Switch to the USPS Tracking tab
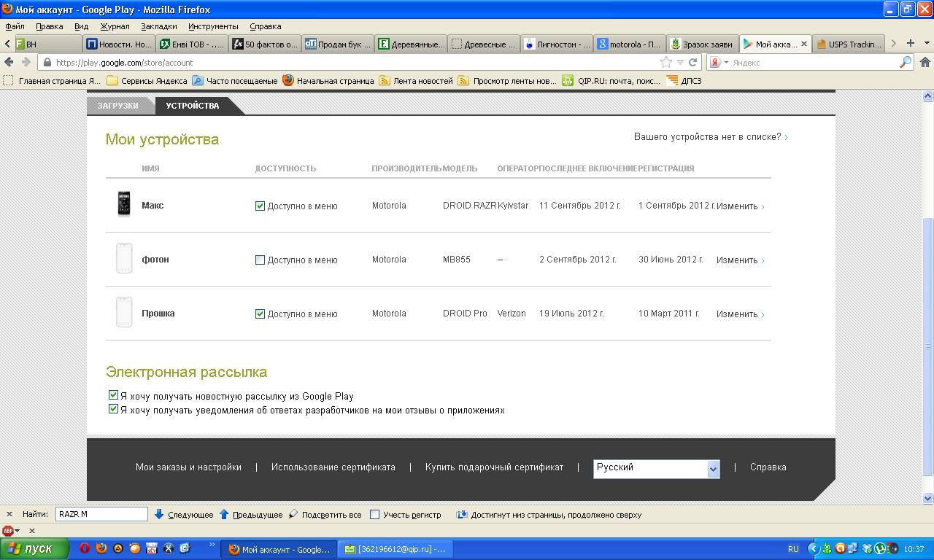Image resolution: width=934 pixels, height=560 pixels. [x=848, y=44]
